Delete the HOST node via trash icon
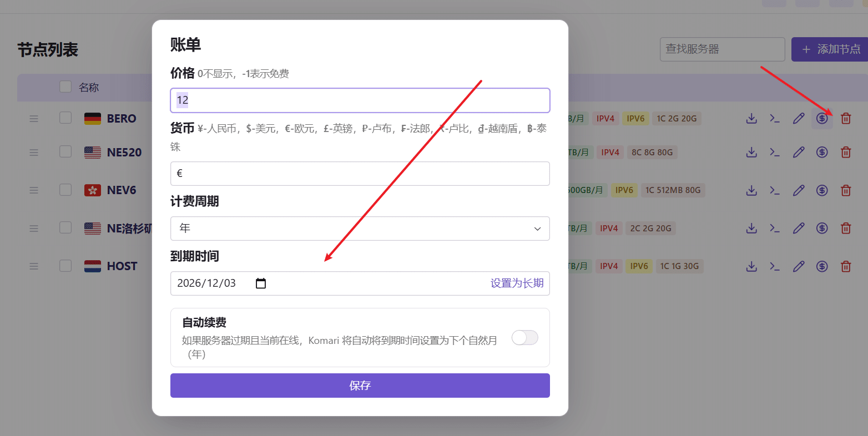 click(x=846, y=266)
